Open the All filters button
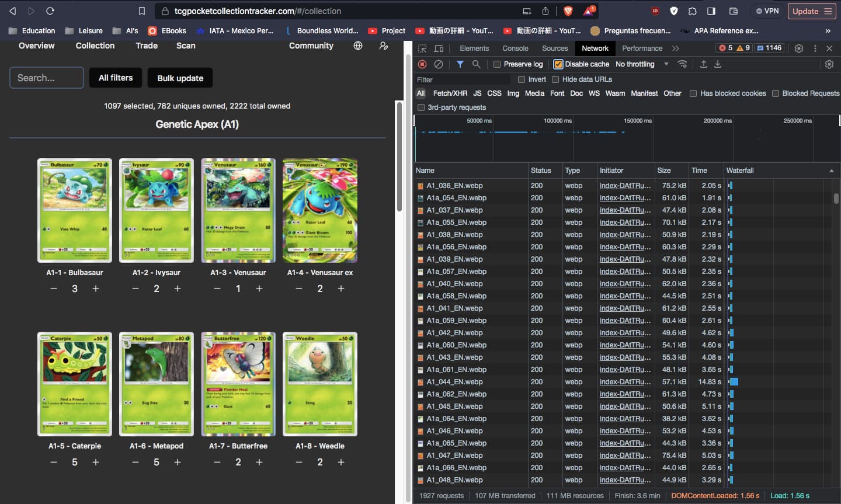This screenshot has height=504, width=841. tap(116, 78)
